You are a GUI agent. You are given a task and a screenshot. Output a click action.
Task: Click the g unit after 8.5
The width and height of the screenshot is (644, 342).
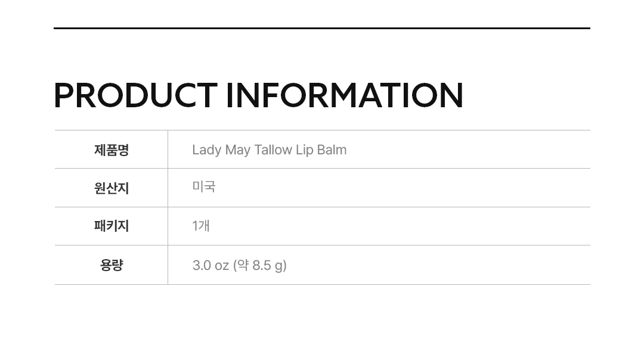click(279, 266)
